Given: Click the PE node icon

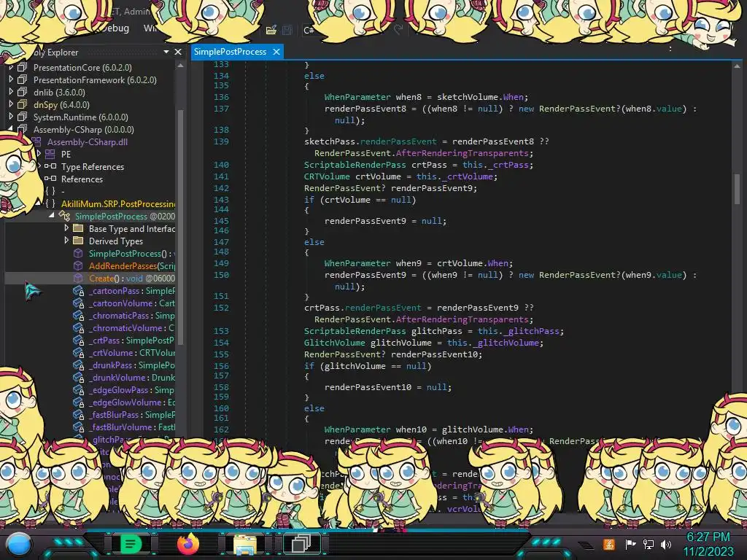Looking at the screenshot, I should [x=50, y=154].
